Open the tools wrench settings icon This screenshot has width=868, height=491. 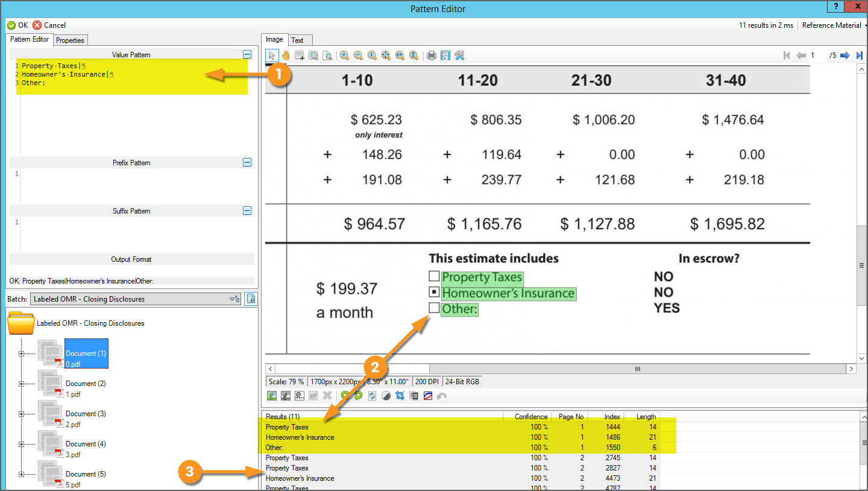[459, 55]
